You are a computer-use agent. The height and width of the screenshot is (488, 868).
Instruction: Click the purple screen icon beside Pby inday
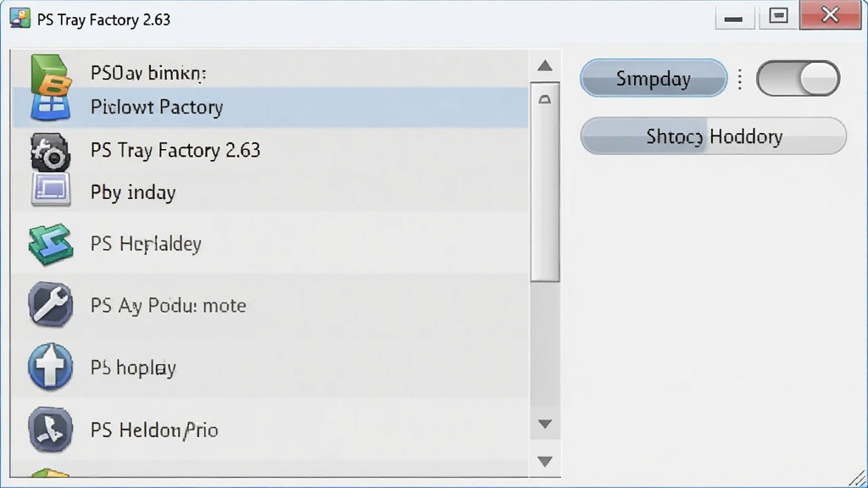pyautogui.click(x=50, y=189)
